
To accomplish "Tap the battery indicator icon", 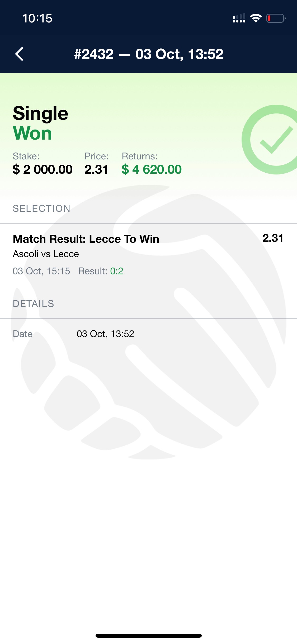I will [276, 18].
